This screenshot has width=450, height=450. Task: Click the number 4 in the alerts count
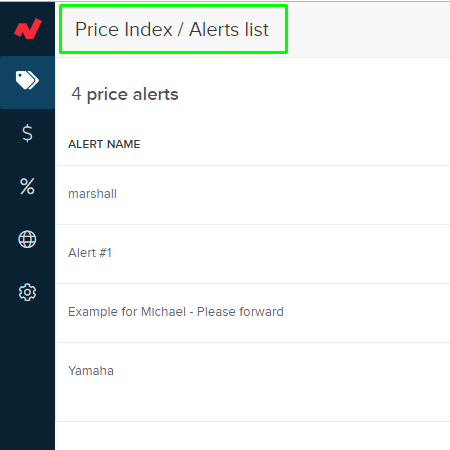pyautogui.click(x=76, y=94)
